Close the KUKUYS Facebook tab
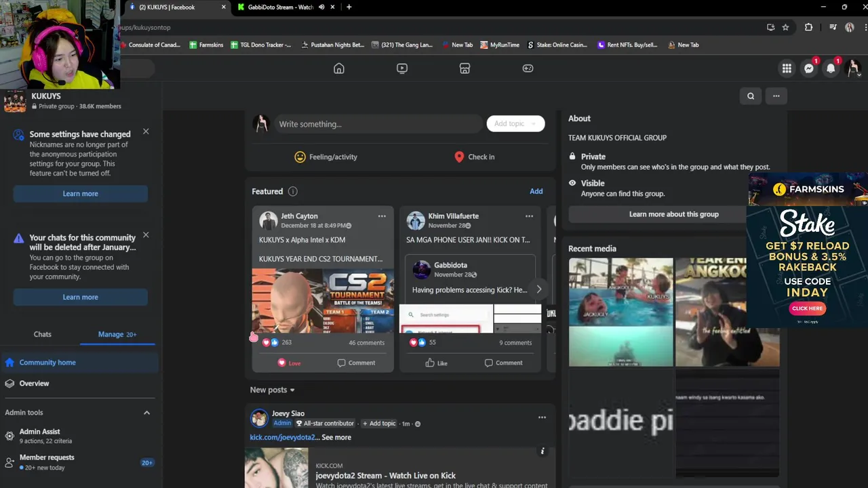The width and height of the screenshot is (868, 488). point(224,7)
